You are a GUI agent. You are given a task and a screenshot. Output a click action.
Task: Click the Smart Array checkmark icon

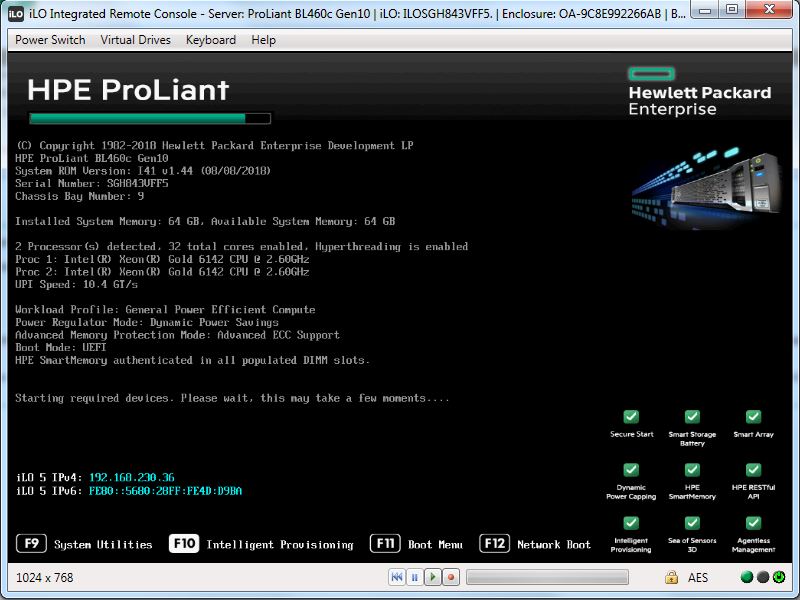[x=754, y=416]
